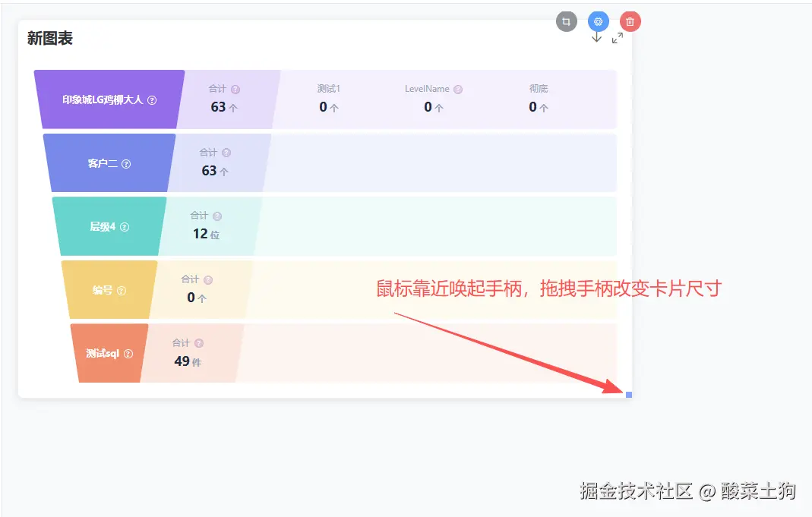The height and width of the screenshot is (517, 812).
Task: Click the 彻底 metric label
Action: click(x=539, y=89)
